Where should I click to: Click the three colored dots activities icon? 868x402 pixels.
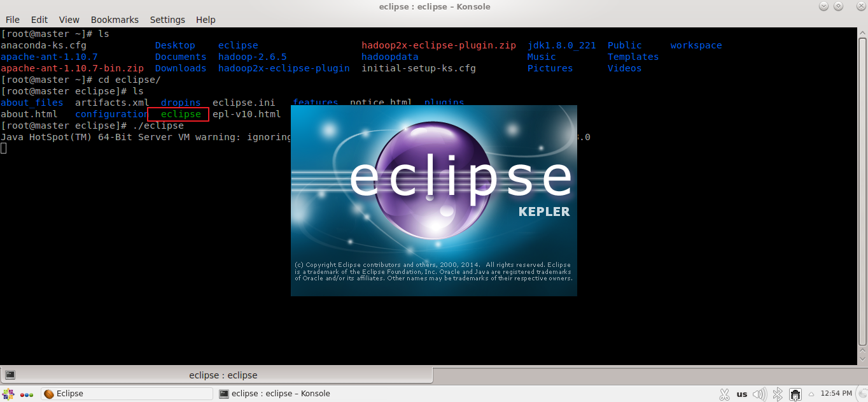click(27, 394)
